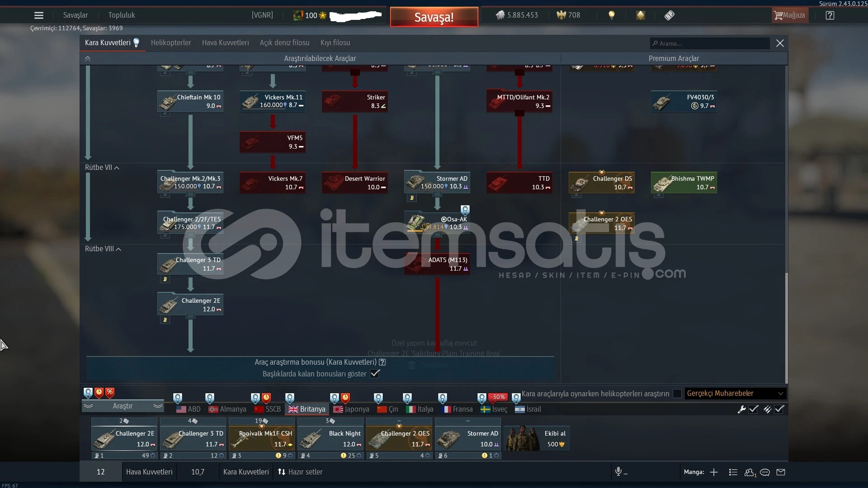Add squad member with Manga plus

pyautogui.click(x=714, y=472)
